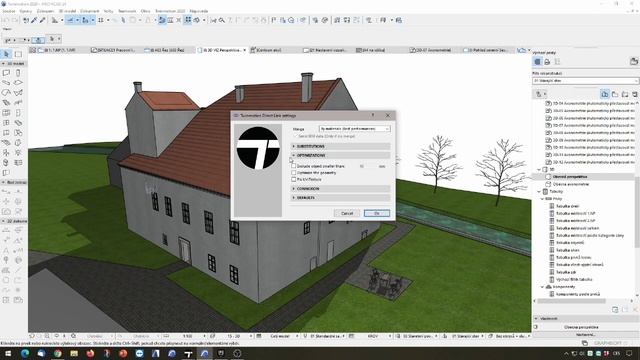Open the Twinmotion 2020 menu

(x=170, y=11)
